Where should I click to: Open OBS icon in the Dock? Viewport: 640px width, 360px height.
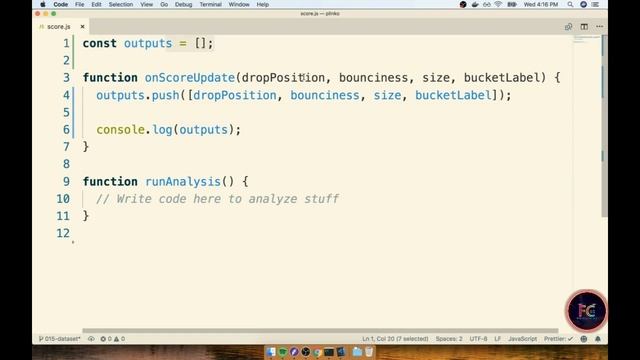point(306,351)
